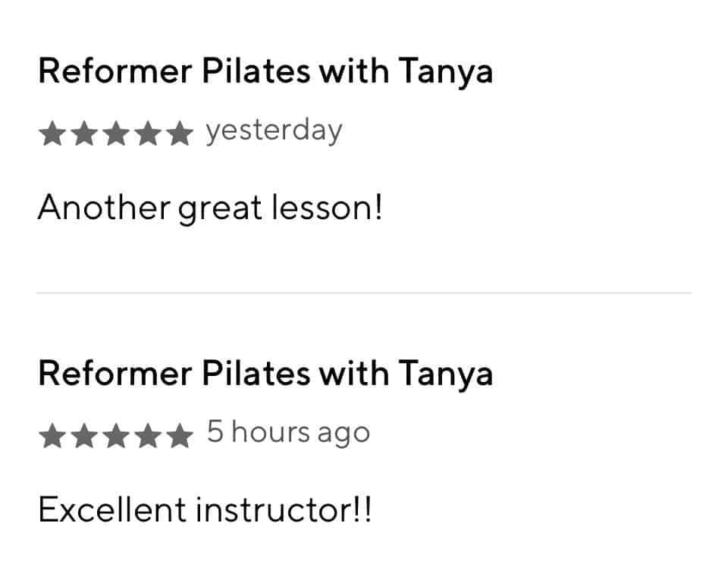The width and height of the screenshot is (728, 567).
Task: Click the fifth star of the yesterday review
Action: tap(180, 135)
